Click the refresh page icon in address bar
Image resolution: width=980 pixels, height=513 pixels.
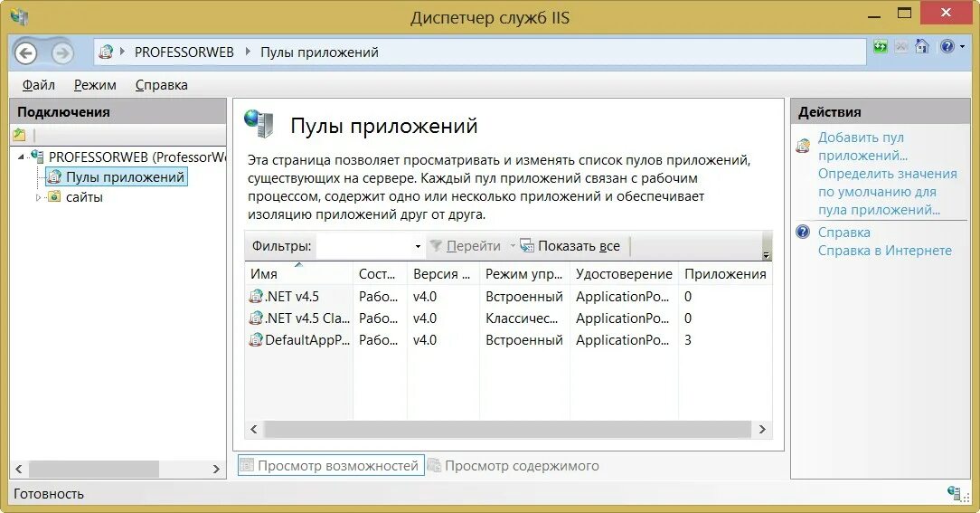[x=880, y=46]
